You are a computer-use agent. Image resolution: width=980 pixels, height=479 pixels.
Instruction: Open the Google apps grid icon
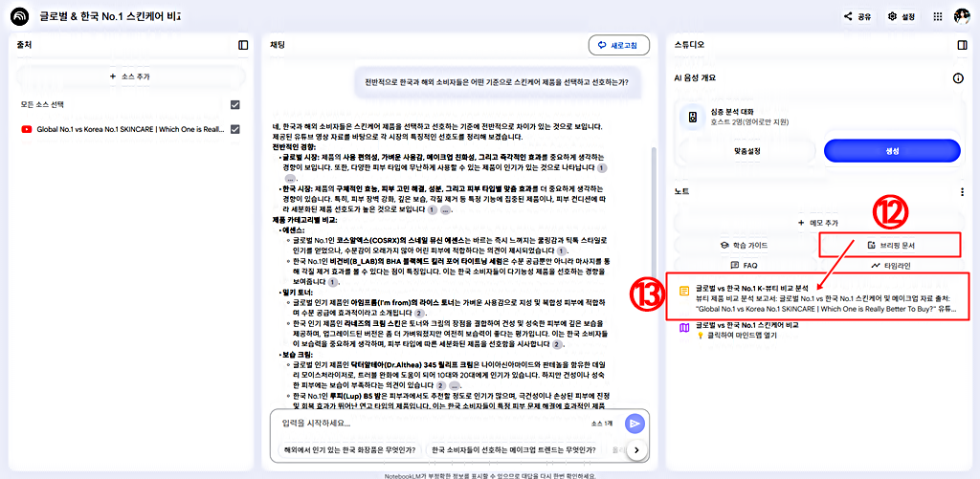pyautogui.click(x=938, y=17)
